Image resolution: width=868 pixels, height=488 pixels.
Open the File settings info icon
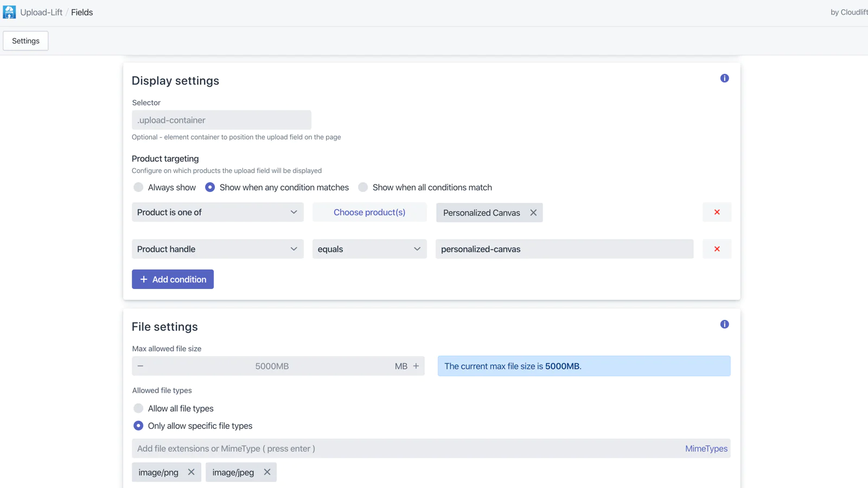tap(724, 324)
